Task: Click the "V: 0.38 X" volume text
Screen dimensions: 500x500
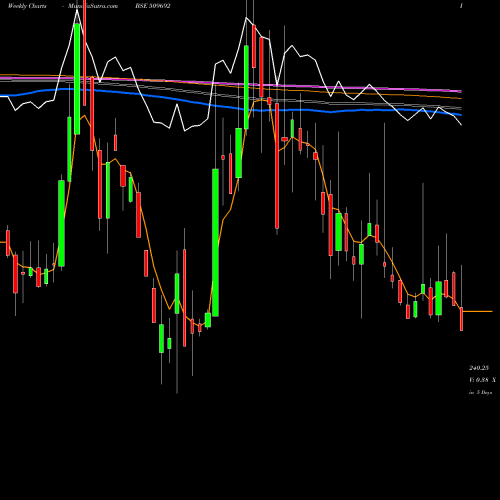Action: point(482,380)
